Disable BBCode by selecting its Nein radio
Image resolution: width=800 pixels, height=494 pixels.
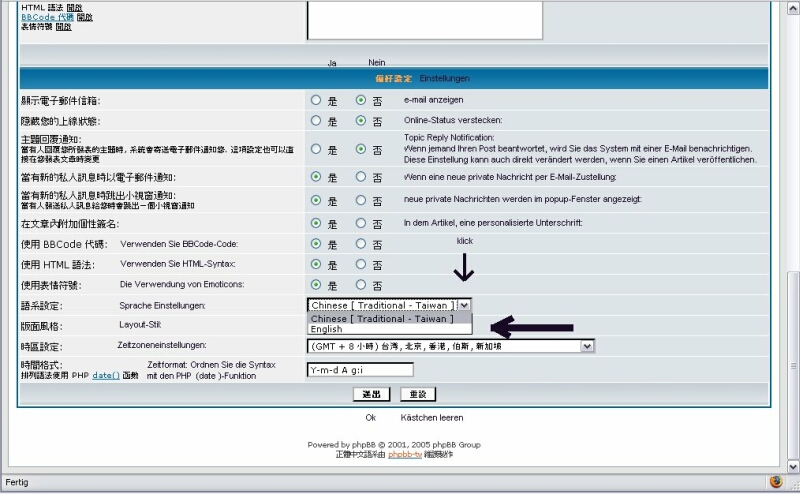tap(361, 244)
